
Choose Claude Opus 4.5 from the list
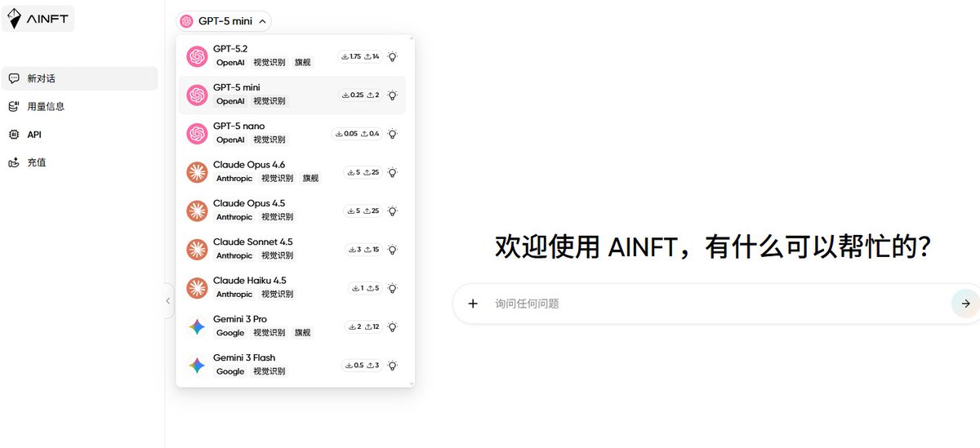point(292,211)
